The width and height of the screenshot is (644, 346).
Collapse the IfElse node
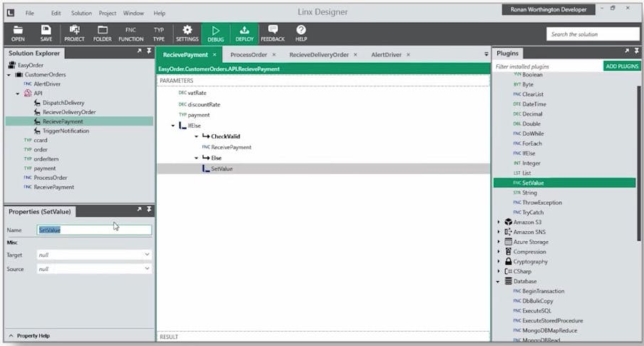pos(173,126)
